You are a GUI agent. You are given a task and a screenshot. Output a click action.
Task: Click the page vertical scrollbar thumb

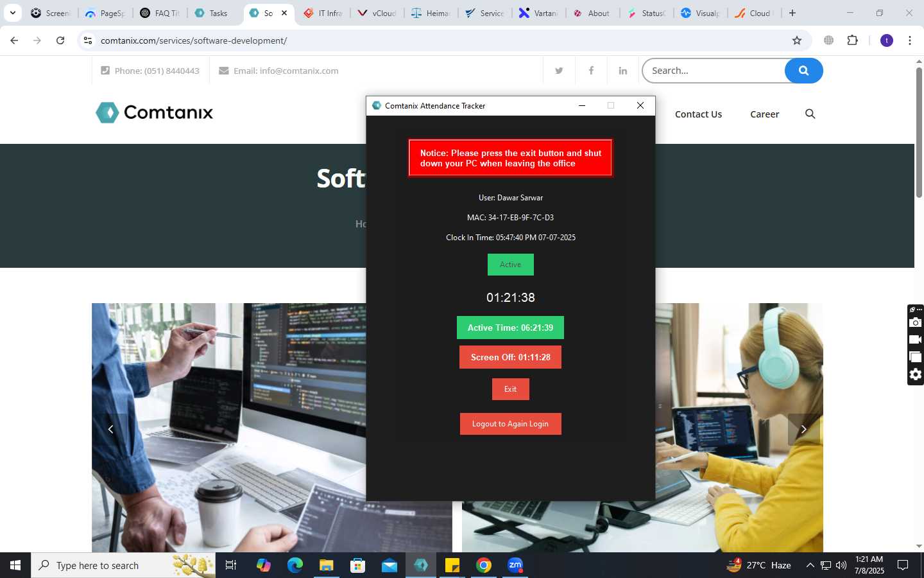[919, 132]
